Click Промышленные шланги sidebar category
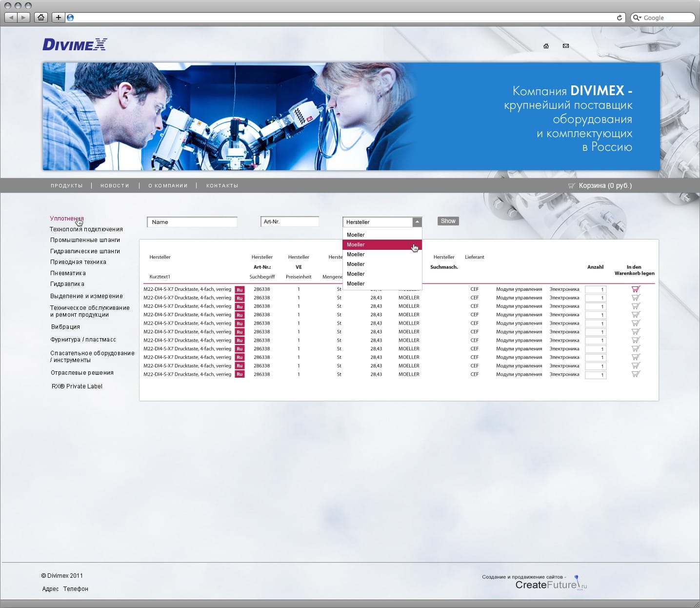 click(x=85, y=240)
